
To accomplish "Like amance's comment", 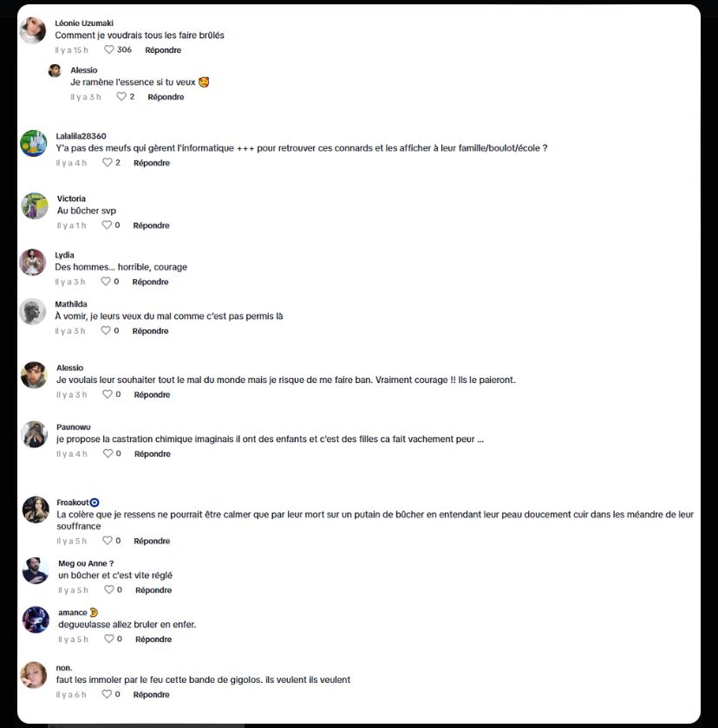I will coord(109,639).
